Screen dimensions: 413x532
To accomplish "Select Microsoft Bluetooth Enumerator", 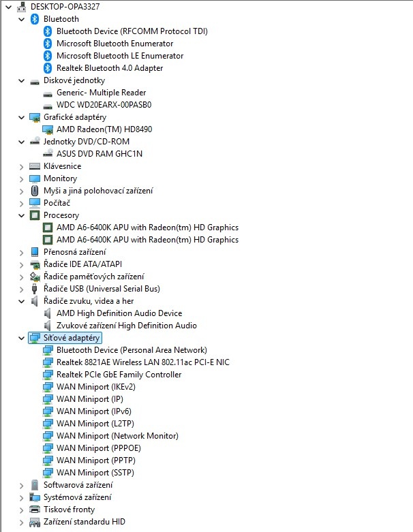I will (x=114, y=44).
